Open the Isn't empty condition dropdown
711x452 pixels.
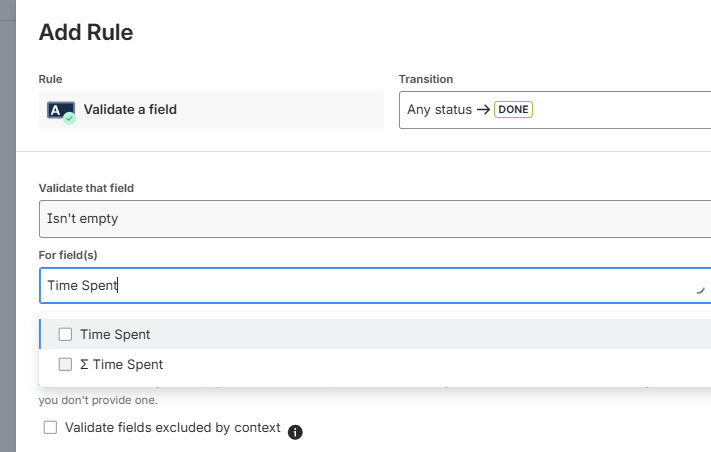374,218
